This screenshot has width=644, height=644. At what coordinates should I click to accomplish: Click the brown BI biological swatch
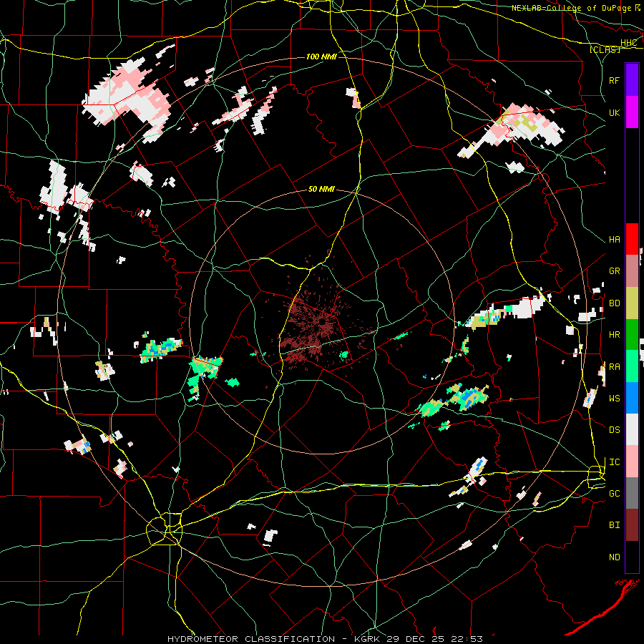pyautogui.click(x=632, y=525)
